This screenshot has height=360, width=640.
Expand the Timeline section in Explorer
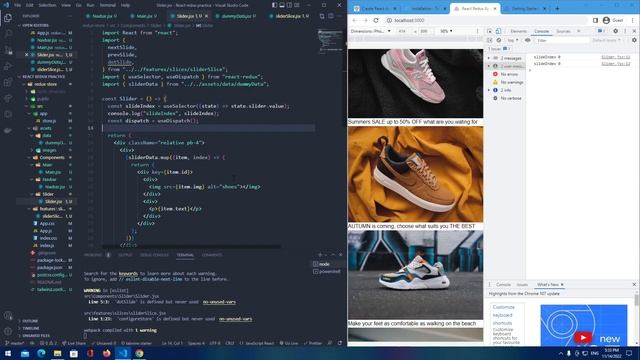click(x=31, y=328)
